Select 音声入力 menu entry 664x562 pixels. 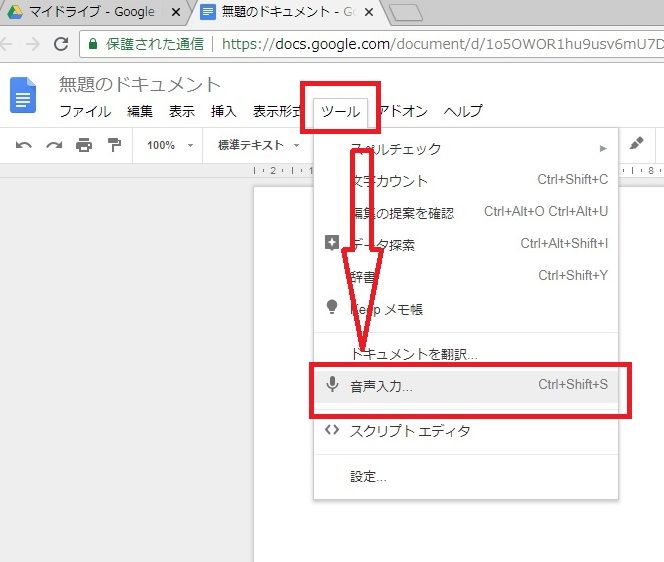pyautogui.click(x=466, y=386)
